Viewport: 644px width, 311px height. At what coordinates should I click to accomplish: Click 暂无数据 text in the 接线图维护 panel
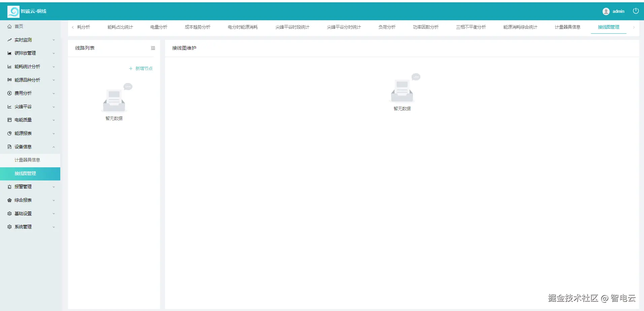pos(402,109)
